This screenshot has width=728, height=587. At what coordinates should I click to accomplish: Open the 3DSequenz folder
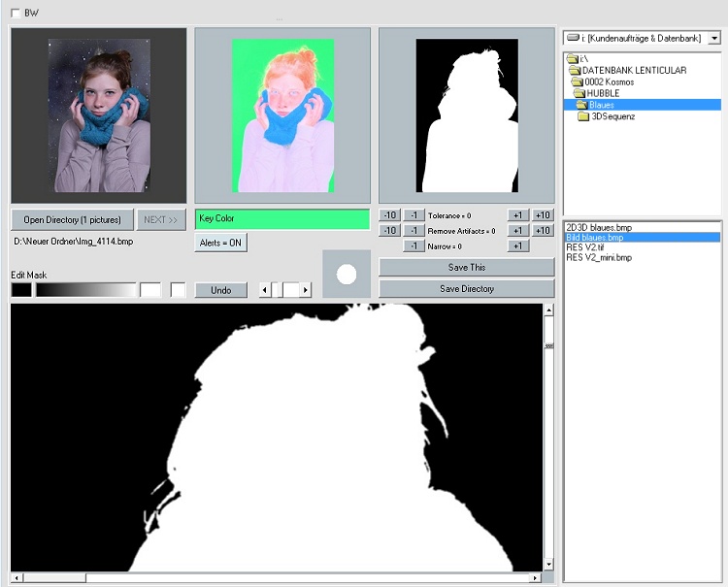click(x=612, y=116)
